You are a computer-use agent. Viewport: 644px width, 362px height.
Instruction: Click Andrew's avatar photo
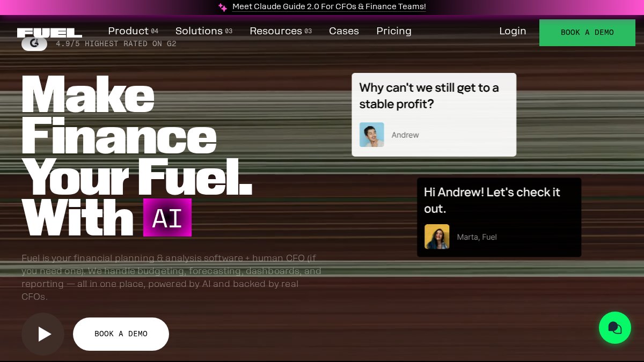tap(372, 135)
